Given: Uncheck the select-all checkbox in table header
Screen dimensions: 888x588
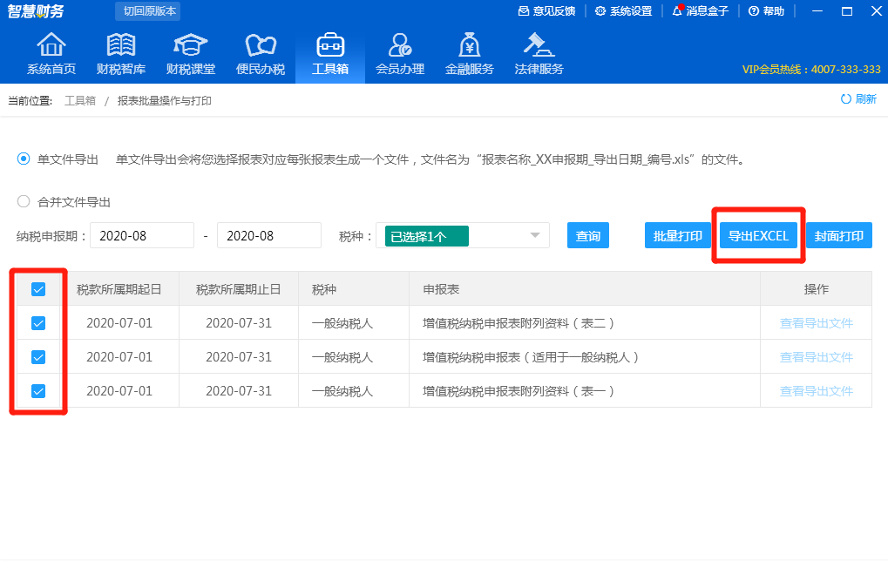Looking at the screenshot, I should pyautogui.click(x=37, y=288).
